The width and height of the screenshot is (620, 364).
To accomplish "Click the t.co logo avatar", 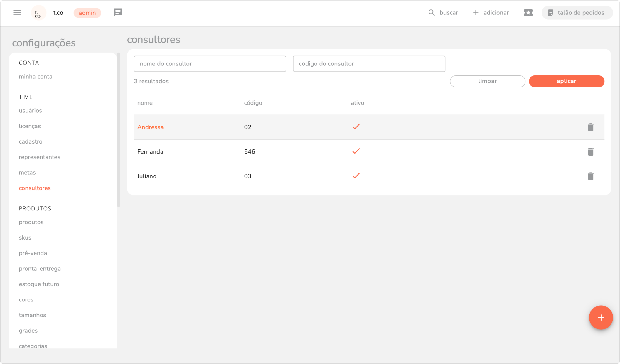I will tap(38, 13).
